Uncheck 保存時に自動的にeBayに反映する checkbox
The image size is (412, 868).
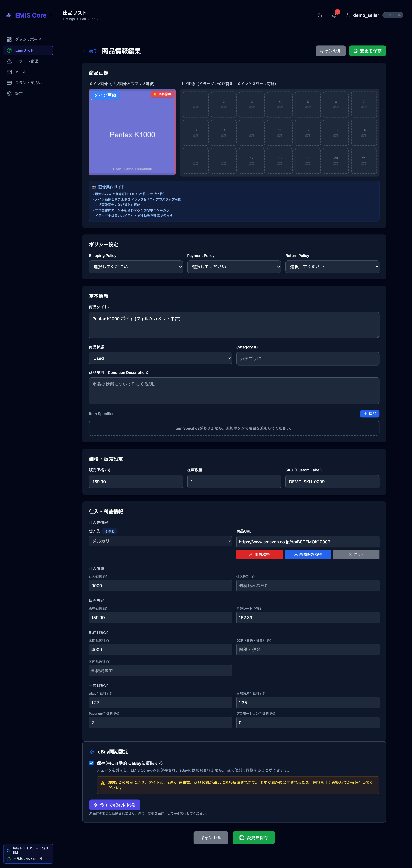point(91,763)
